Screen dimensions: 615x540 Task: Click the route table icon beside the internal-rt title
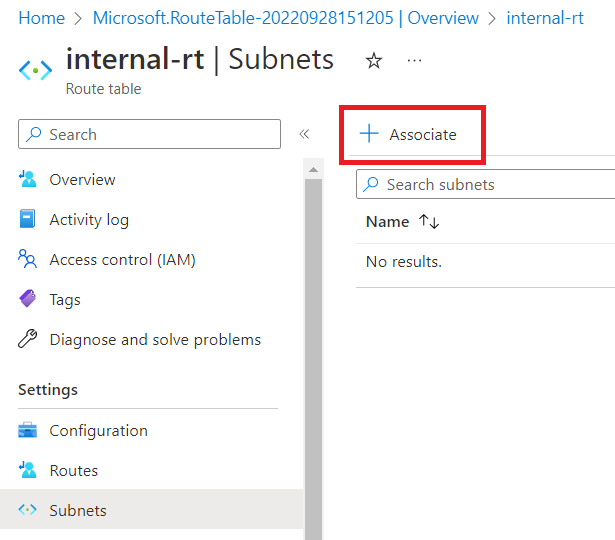coord(35,71)
